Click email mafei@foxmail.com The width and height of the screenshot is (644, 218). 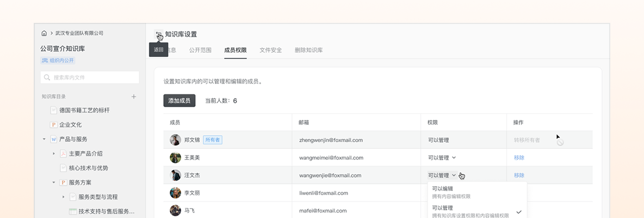[x=323, y=210]
